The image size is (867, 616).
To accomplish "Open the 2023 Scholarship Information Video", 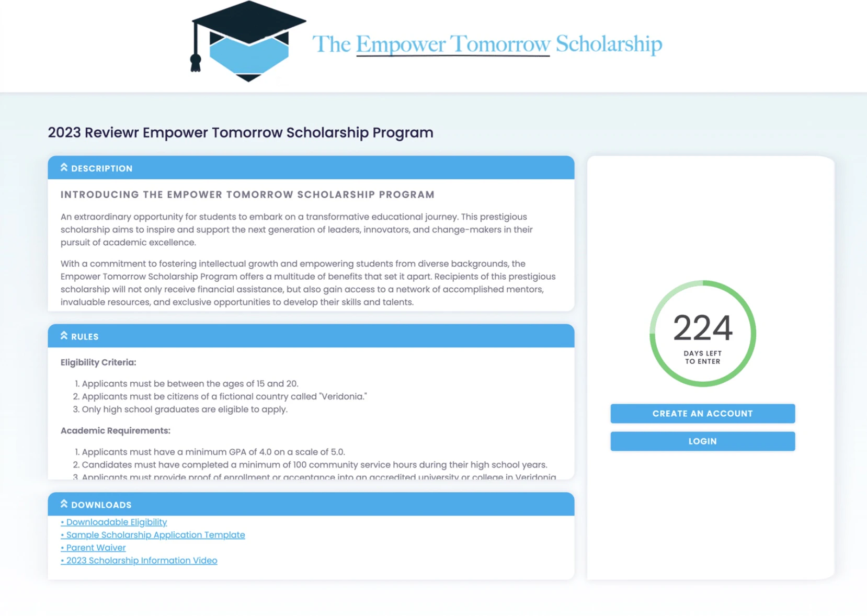I will [x=139, y=560].
